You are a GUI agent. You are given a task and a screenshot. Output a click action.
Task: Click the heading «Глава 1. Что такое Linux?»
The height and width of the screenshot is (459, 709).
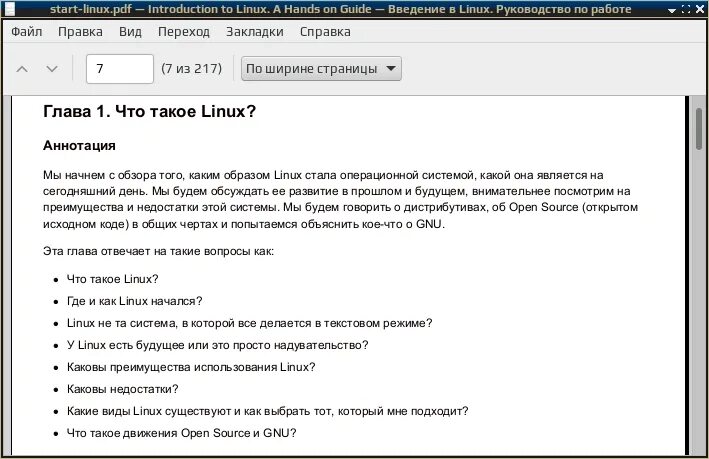pyautogui.click(x=149, y=111)
